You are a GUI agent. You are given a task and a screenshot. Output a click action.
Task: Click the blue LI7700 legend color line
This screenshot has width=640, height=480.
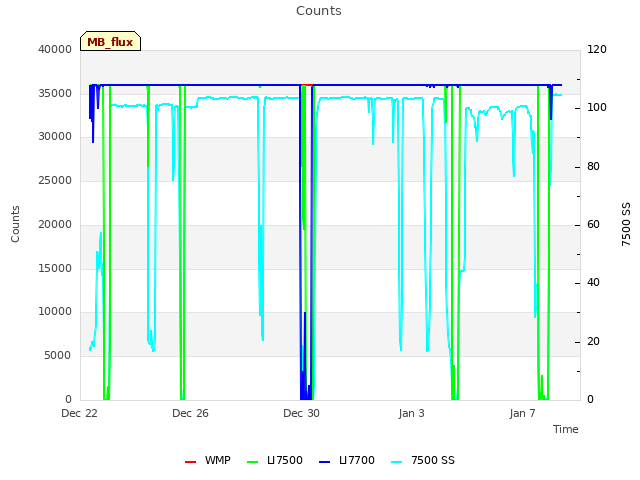coord(324,462)
